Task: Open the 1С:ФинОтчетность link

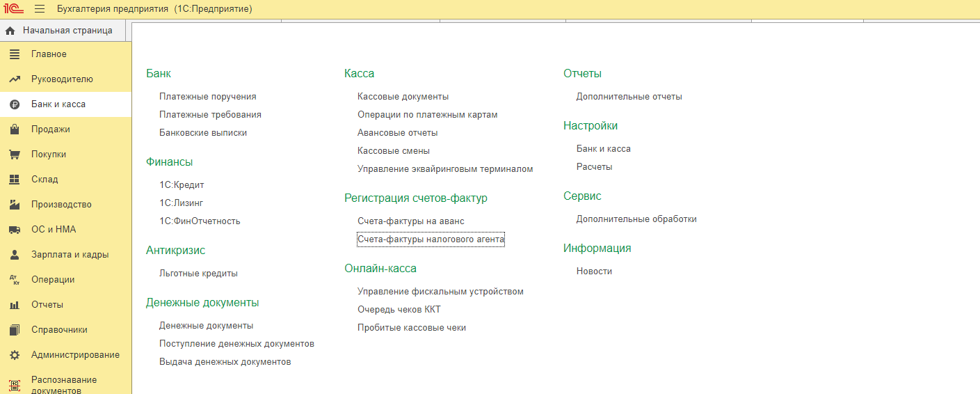Action: (200, 221)
